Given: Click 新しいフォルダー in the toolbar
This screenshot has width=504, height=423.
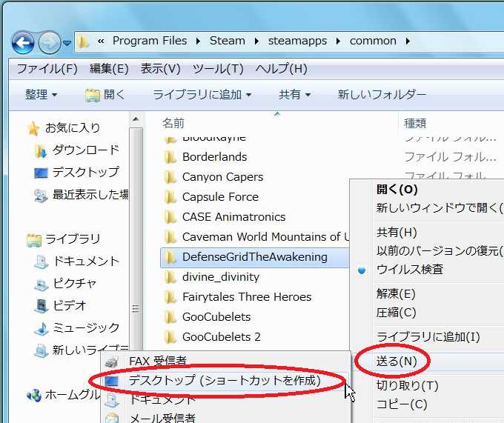Looking at the screenshot, I should (x=382, y=94).
